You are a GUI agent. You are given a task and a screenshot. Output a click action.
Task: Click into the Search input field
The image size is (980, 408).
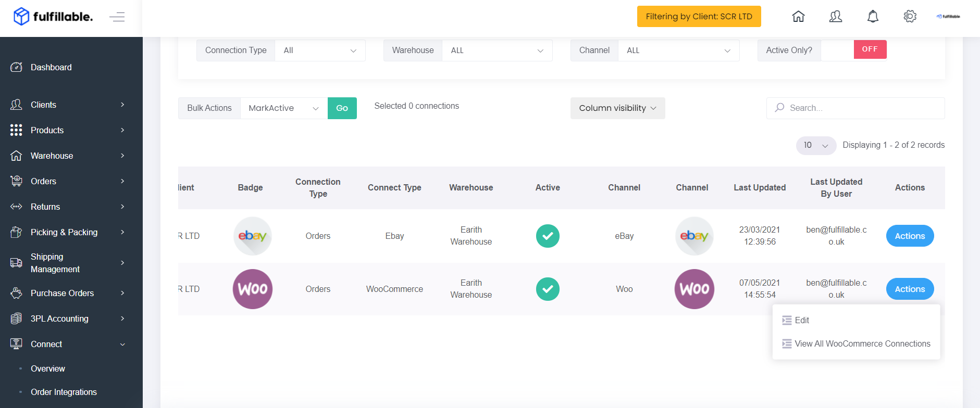[x=855, y=108]
